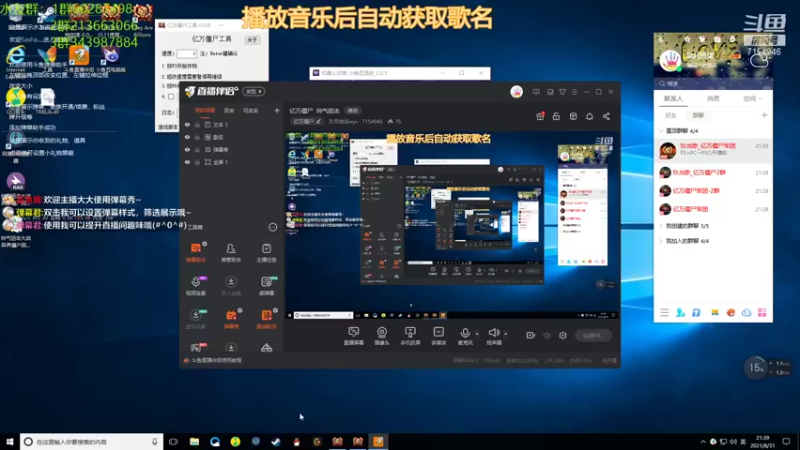
Task: Select first scene tab in 直播伴侣
Action: (x=205, y=110)
